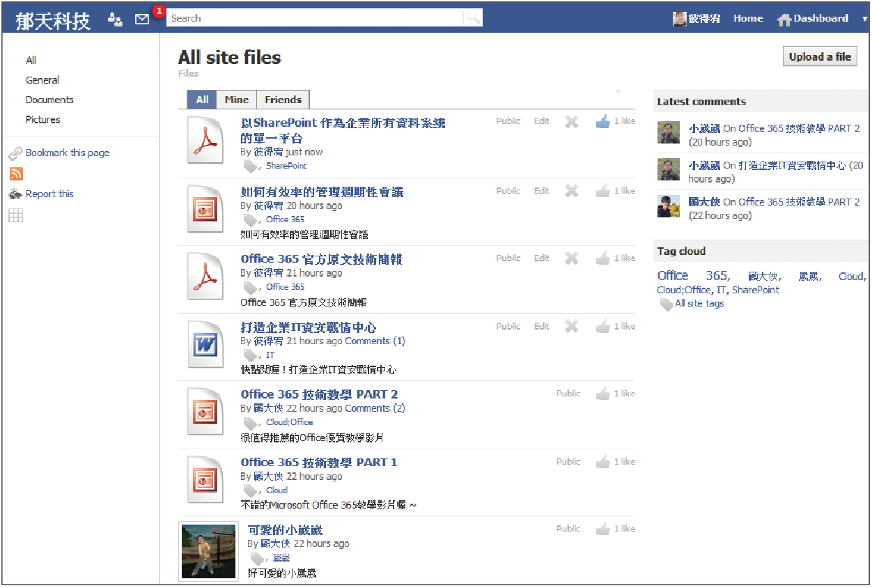Select Pictures category in sidebar

tap(43, 120)
